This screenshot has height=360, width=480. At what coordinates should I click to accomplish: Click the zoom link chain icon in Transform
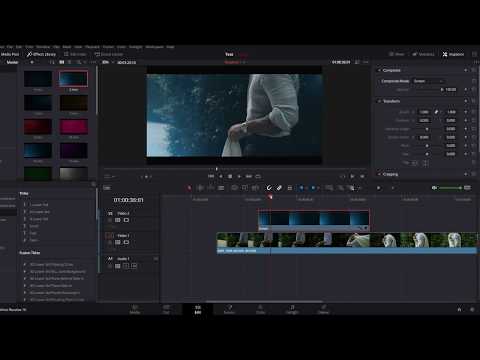click(x=436, y=112)
